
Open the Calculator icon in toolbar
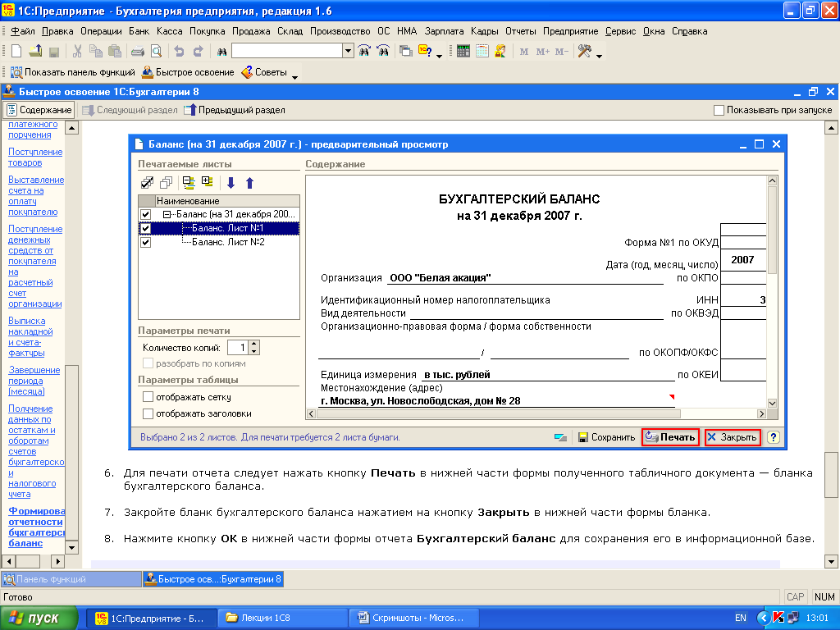pos(463,52)
